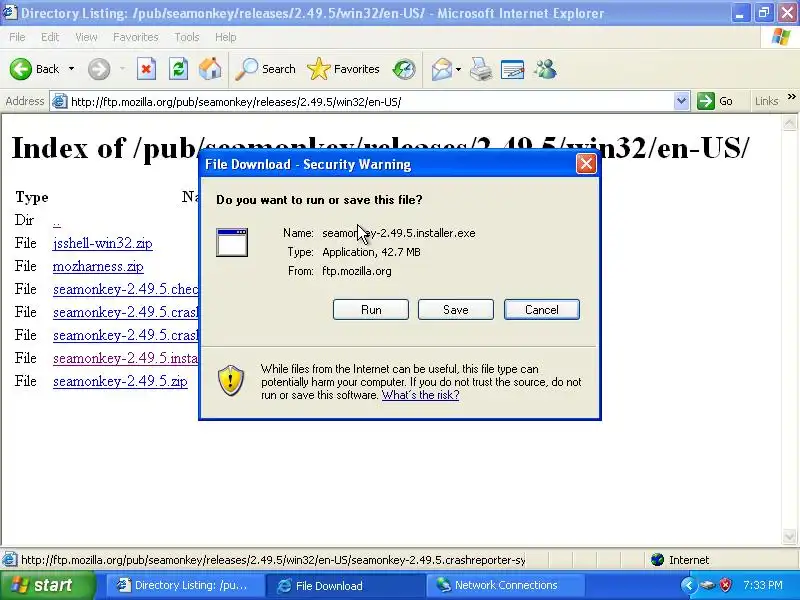Expand the Mail dropdown arrow
Viewport: 800px width, 600px height.
click(x=458, y=69)
